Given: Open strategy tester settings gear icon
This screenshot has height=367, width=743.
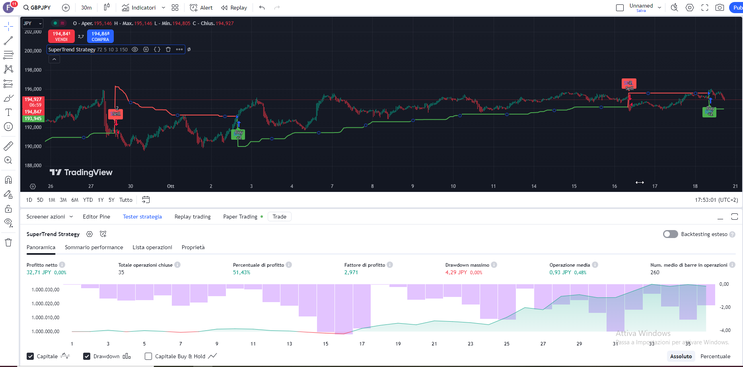Looking at the screenshot, I should click(x=89, y=234).
